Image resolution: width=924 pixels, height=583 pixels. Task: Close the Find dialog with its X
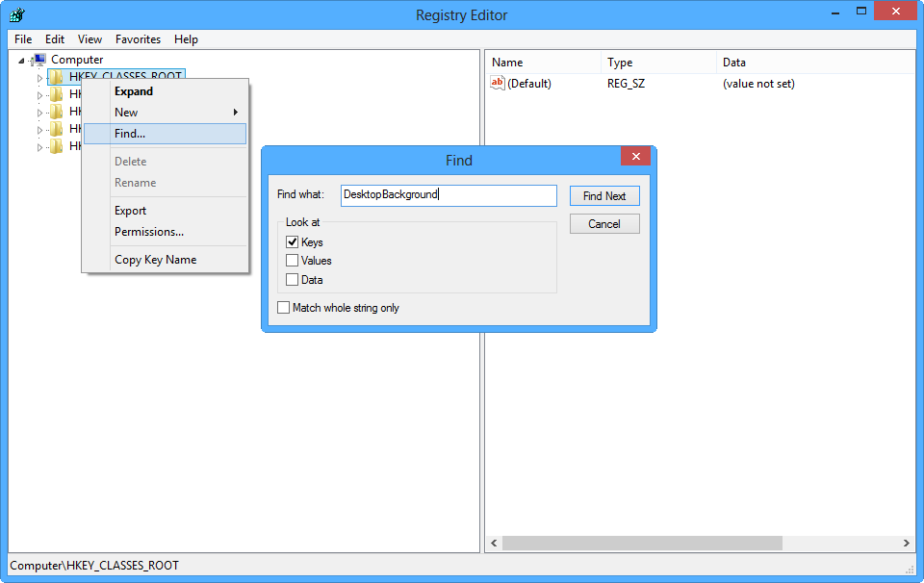(636, 156)
